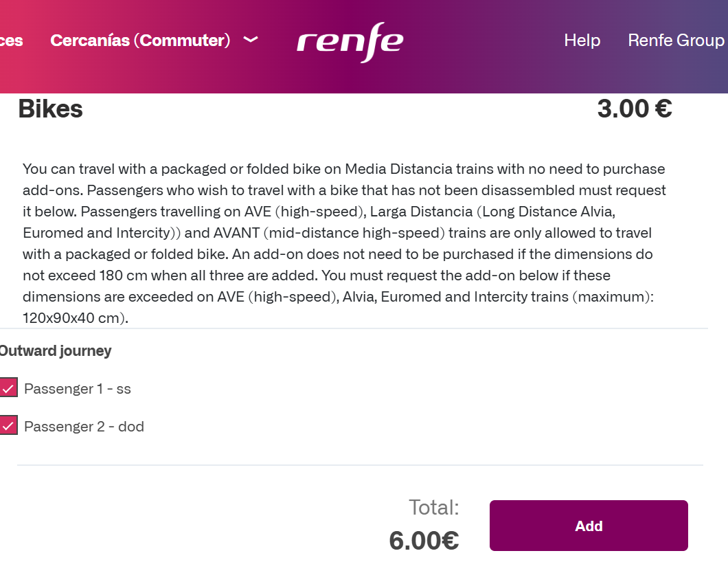Go to Renfe Group
728x573 pixels.
(x=676, y=41)
